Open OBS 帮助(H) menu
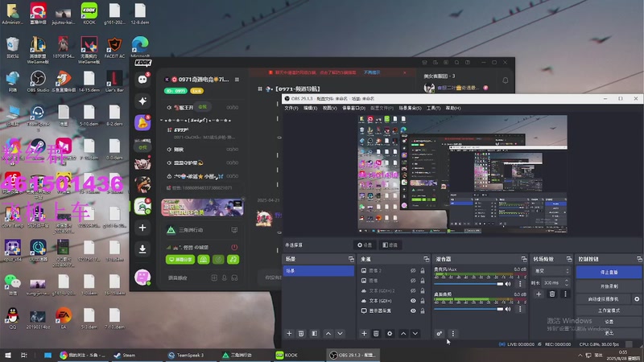This screenshot has width=644, height=362. [x=453, y=108]
